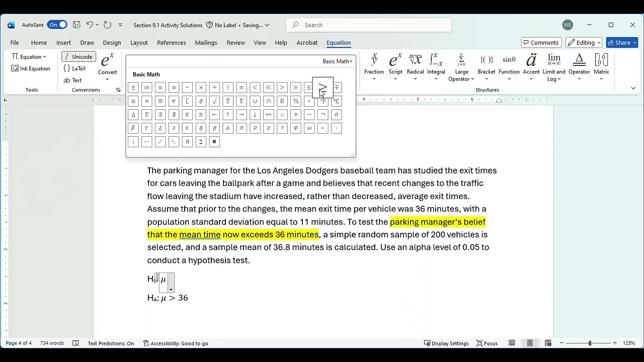Open the Radical structures dropdown
This screenshot has width=644, height=362.
pos(415,68)
